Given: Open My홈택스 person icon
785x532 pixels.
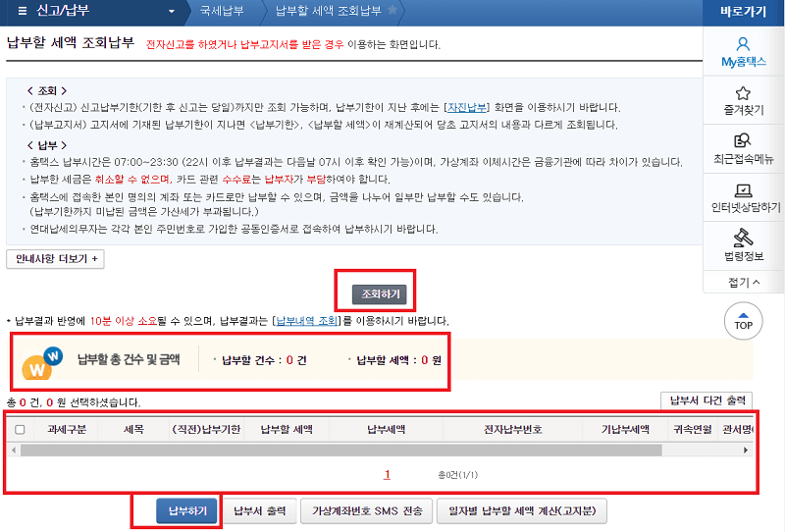Looking at the screenshot, I should point(743,44).
